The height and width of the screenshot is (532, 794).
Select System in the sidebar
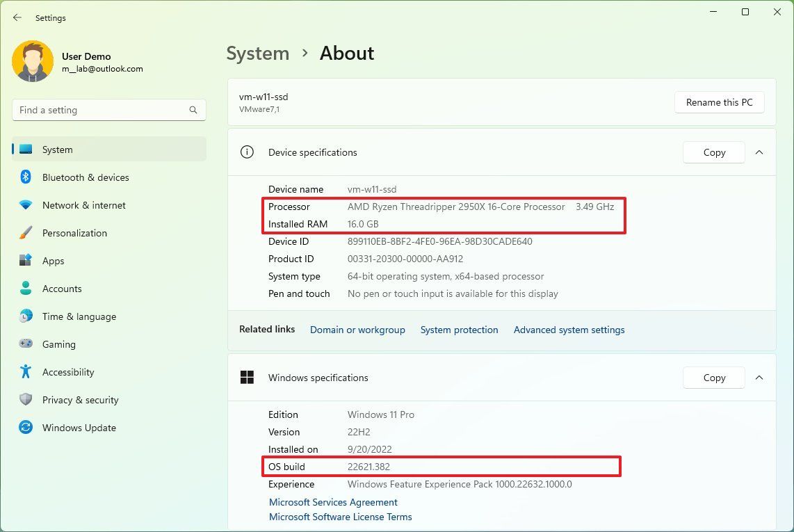pyautogui.click(x=57, y=150)
